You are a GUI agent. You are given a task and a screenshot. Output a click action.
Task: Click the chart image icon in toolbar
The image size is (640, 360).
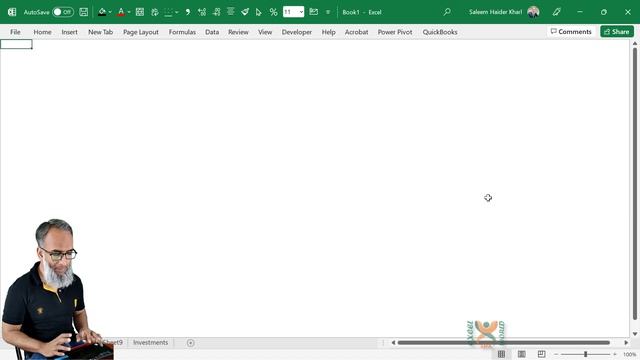coord(313,12)
